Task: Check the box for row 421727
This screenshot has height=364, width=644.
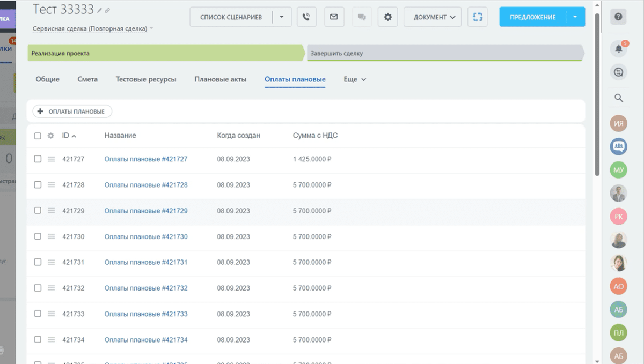Action: coord(38,159)
